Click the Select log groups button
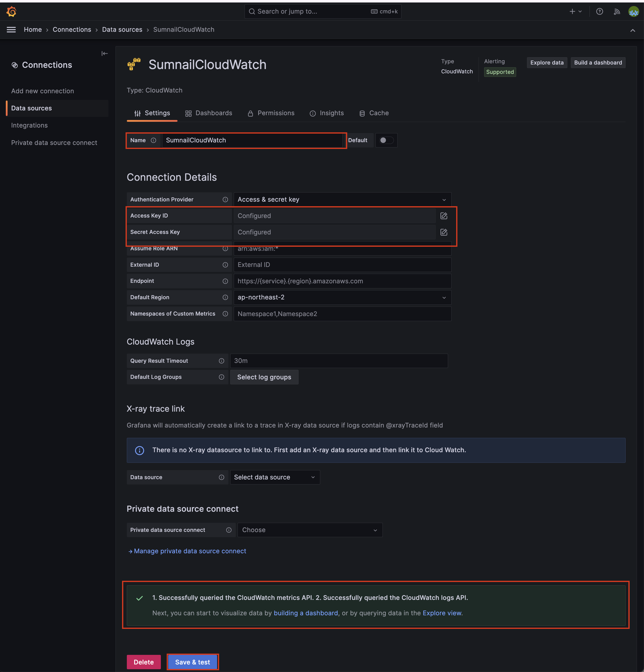644x672 pixels. point(264,377)
